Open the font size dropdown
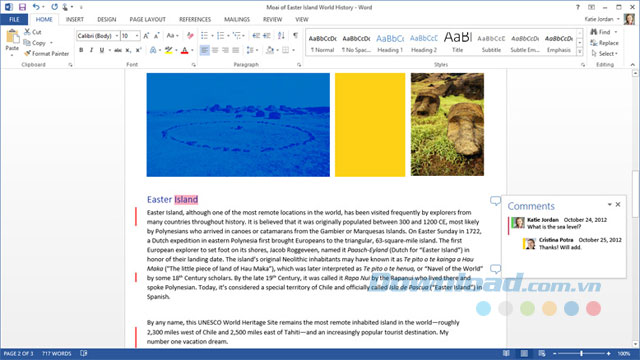 [137, 36]
